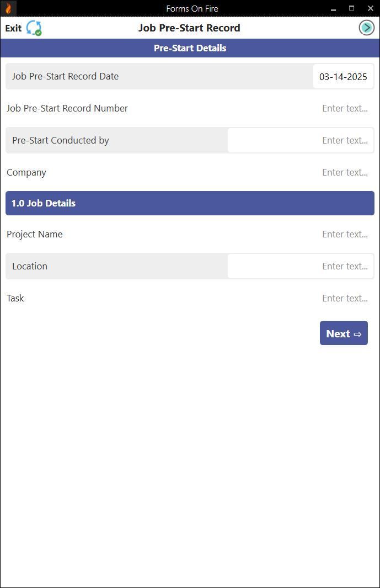Click the Job Pre-Start Record form title
The width and height of the screenshot is (380, 588).
tap(189, 28)
